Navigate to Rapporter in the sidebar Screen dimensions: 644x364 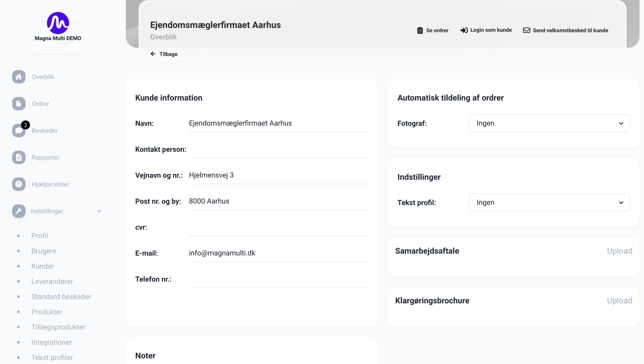pyautogui.click(x=46, y=157)
